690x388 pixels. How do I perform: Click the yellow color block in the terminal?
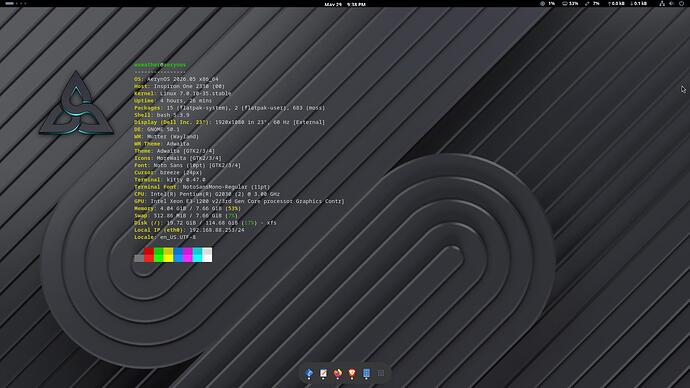click(168, 255)
